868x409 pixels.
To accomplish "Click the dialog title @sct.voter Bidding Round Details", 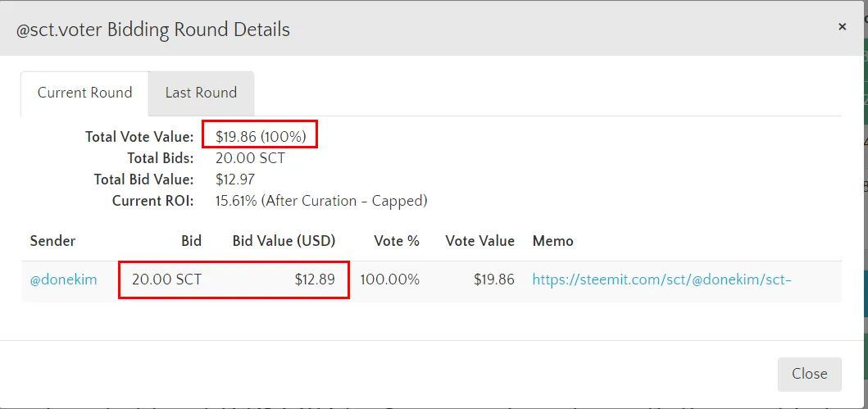I will 153,30.
